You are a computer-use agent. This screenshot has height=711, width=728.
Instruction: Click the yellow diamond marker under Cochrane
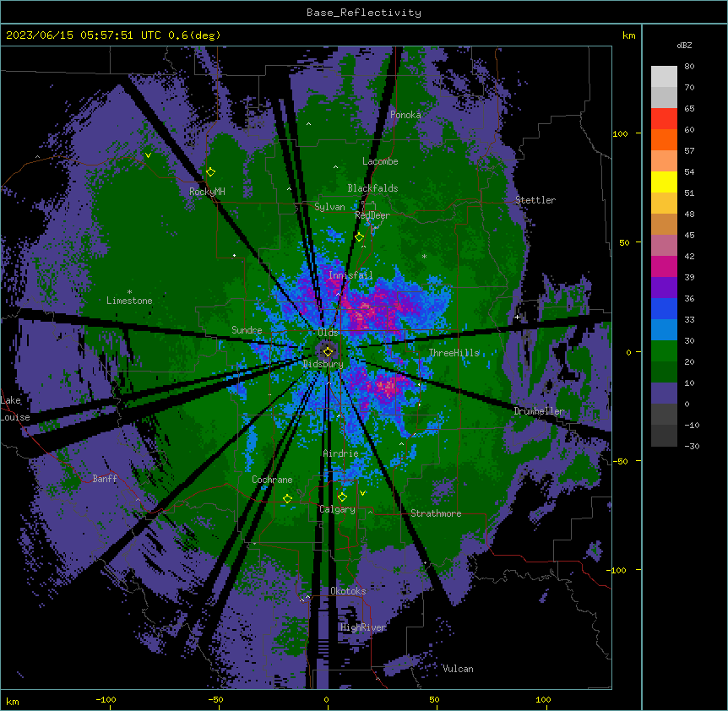pyautogui.click(x=287, y=499)
